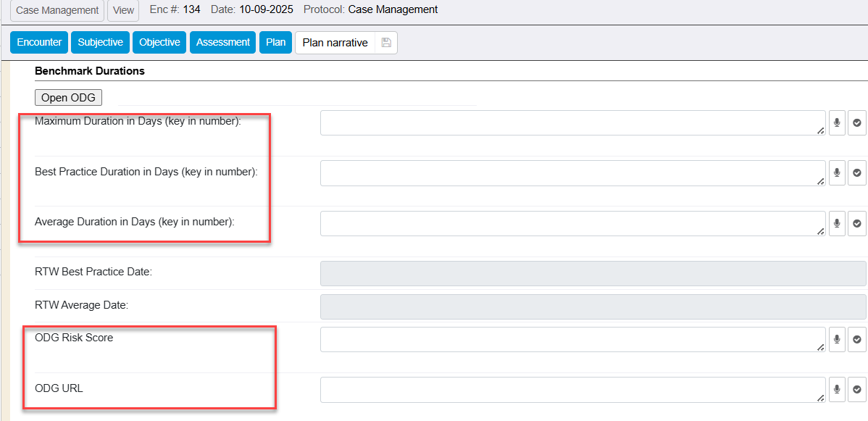The width and height of the screenshot is (868, 421).
Task: Click checkmark icon beside Best Practice Duration
Action: tap(857, 173)
